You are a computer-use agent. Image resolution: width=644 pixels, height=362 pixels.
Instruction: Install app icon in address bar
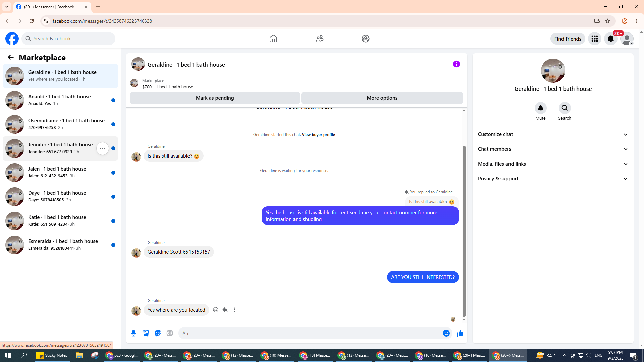tap(597, 21)
